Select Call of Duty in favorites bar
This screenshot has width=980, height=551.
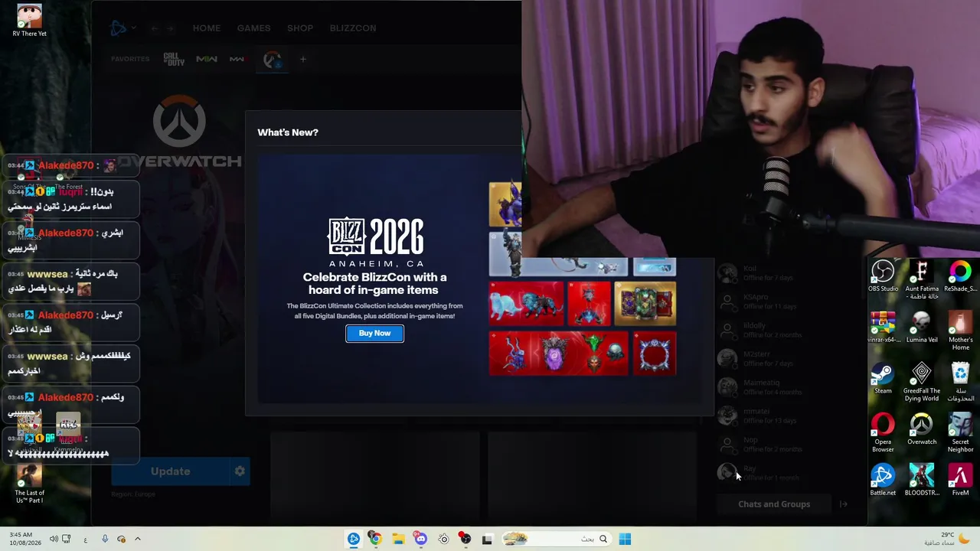point(174,59)
